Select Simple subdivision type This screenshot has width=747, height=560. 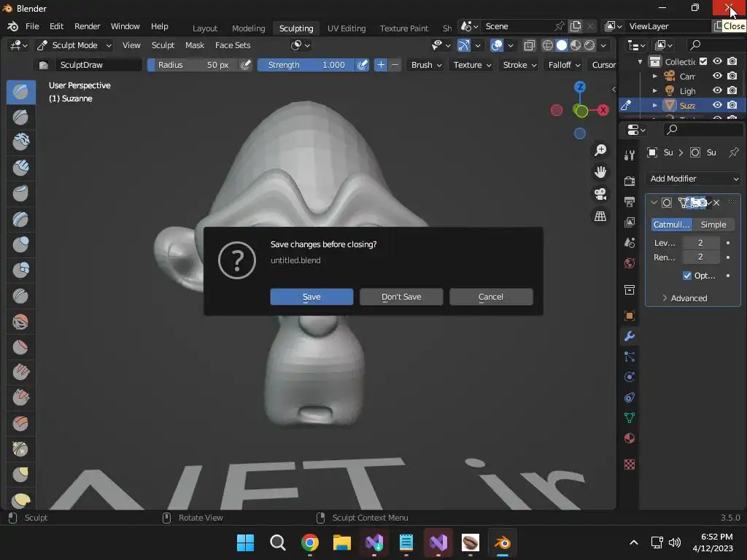click(713, 225)
